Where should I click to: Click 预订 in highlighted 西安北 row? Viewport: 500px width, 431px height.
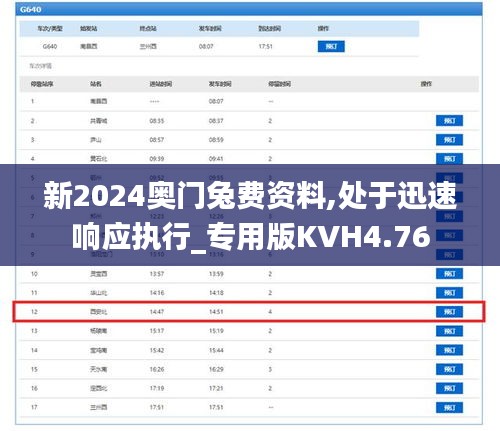(449, 312)
